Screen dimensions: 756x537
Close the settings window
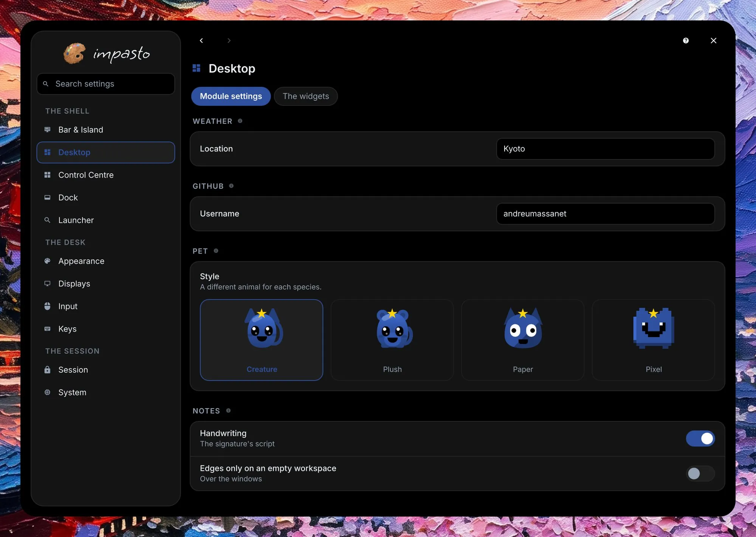(713, 40)
